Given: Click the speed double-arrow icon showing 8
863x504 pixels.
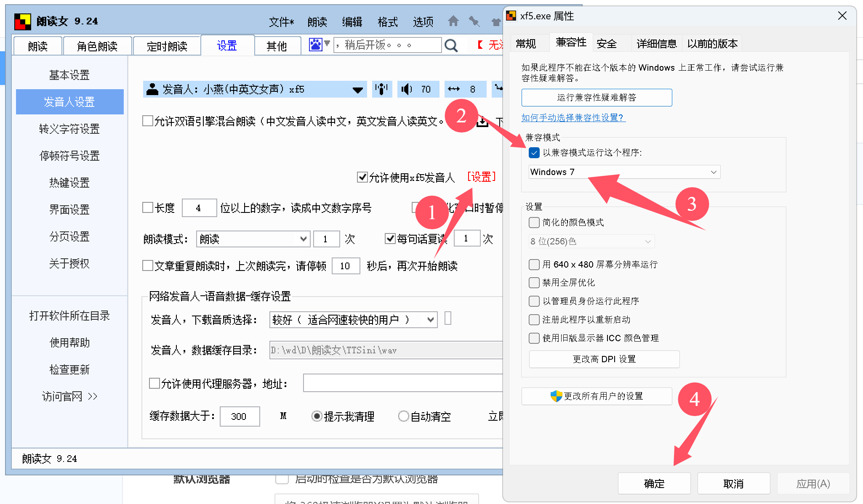Looking at the screenshot, I should click(454, 89).
